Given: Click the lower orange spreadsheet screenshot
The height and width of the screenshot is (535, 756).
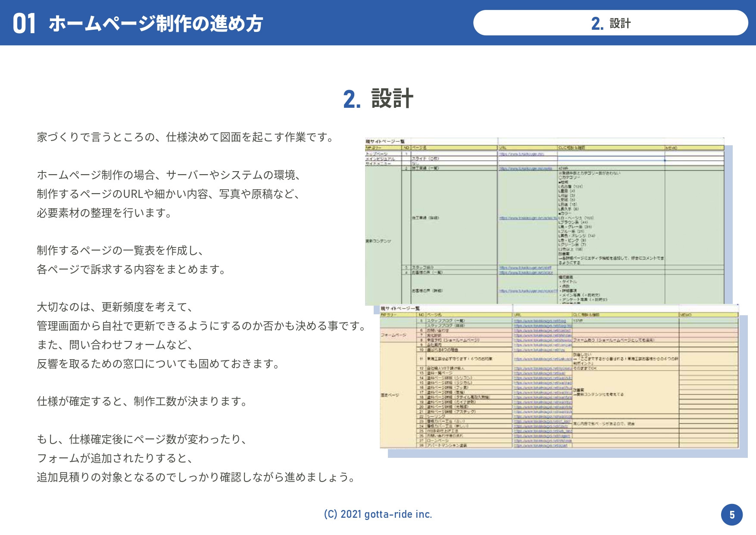Looking at the screenshot, I should pos(559,379).
